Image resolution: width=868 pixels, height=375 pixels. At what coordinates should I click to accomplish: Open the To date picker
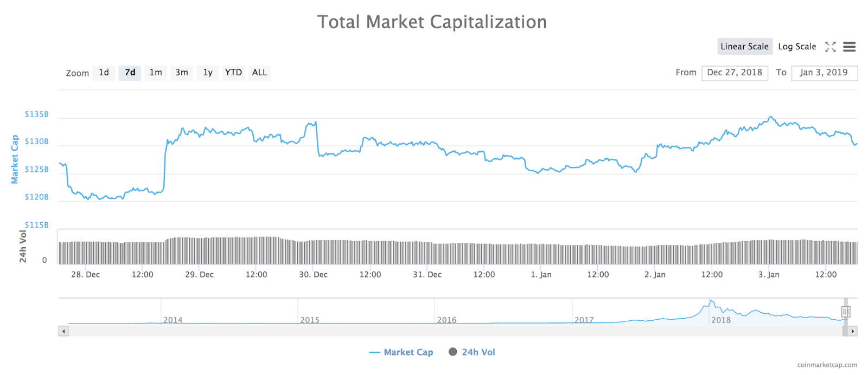coord(825,73)
